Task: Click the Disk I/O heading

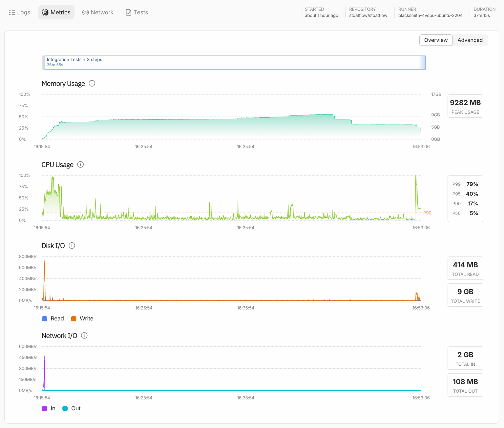Action: (53, 246)
